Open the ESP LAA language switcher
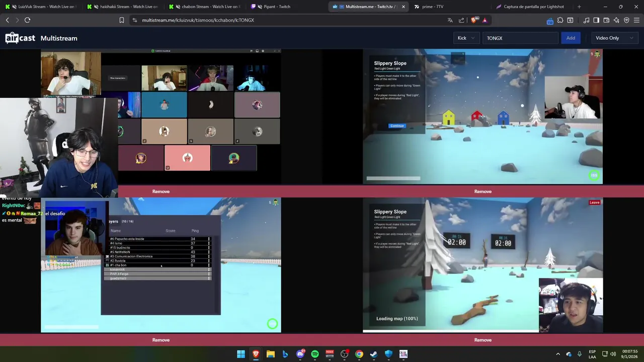Viewport: 644px width, 362px height. 592,354
